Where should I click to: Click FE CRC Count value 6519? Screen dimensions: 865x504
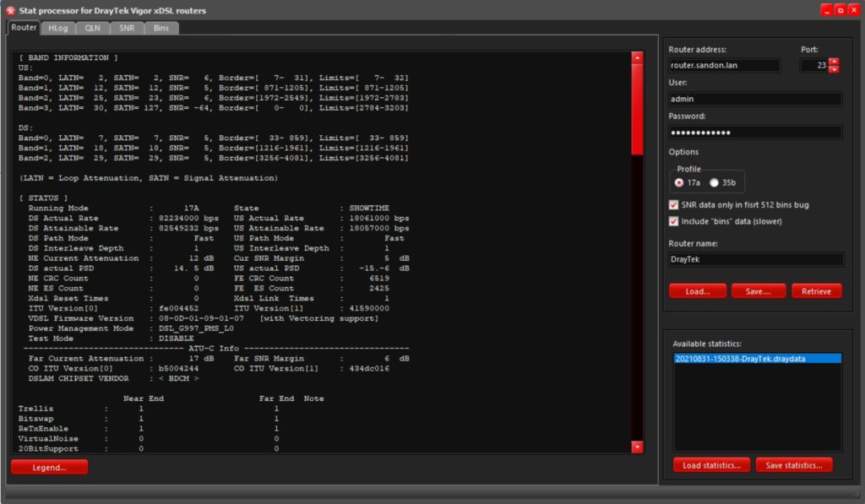click(379, 278)
